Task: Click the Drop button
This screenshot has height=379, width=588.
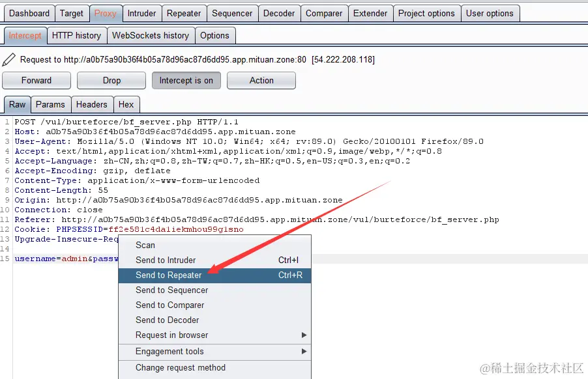Action: [111, 81]
